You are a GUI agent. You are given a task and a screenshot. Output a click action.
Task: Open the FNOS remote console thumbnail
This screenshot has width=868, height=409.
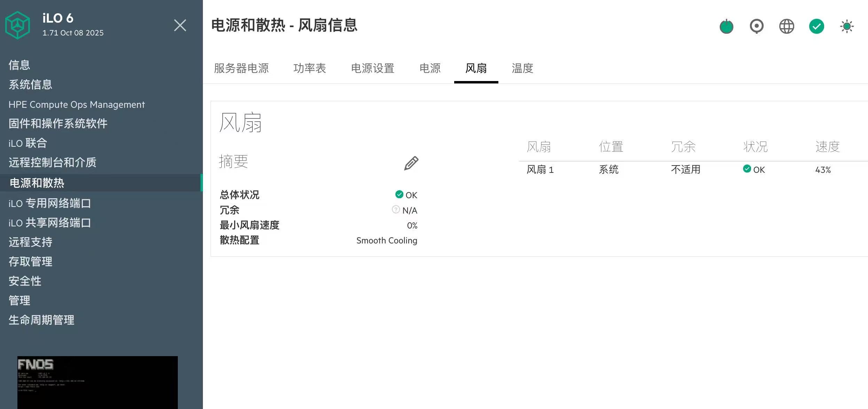[97, 382]
